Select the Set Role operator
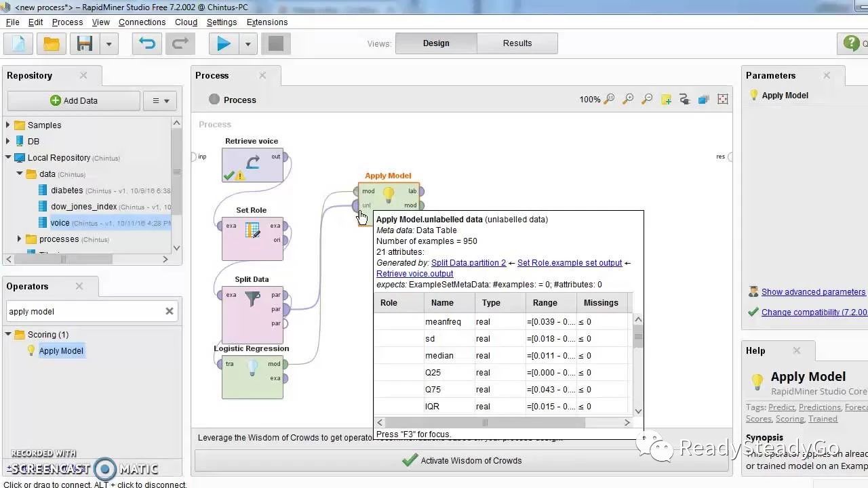Image resolution: width=868 pixels, height=488 pixels. tap(252, 239)
